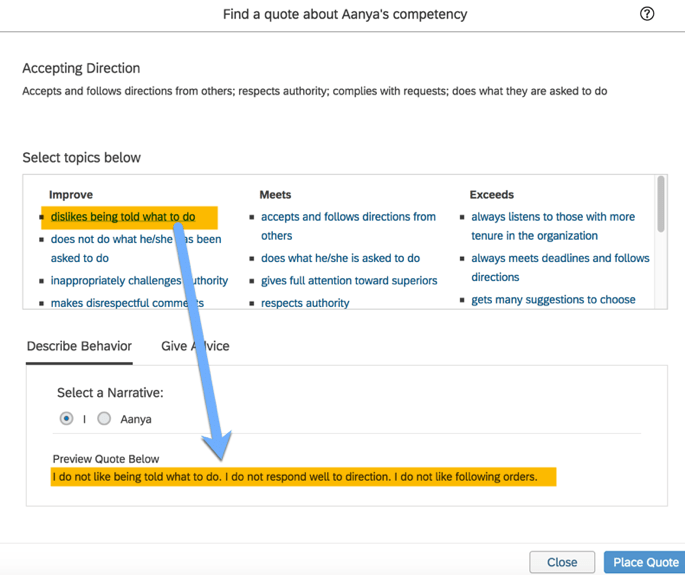
Task: Pick 'gives full attention toward superiors' topic
Action: coord(349,281)
